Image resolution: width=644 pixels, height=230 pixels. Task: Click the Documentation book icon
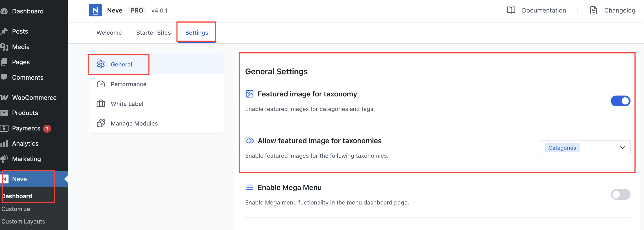(x=511, y=10)
